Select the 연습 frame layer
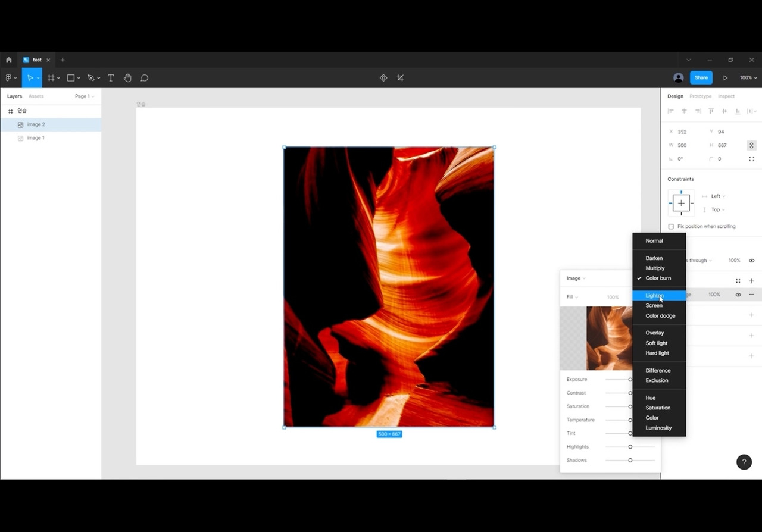 [x=51, y=111]
